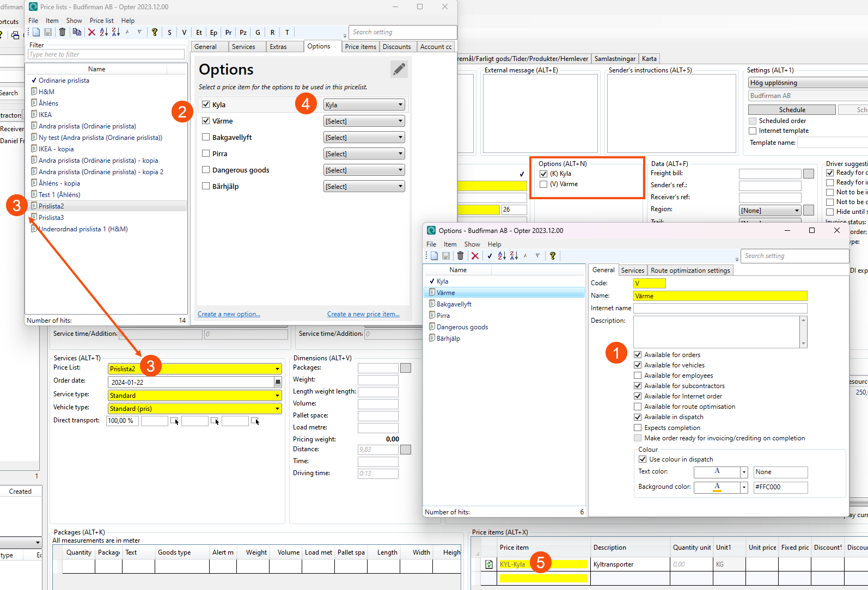Check Available for employees
This screenshot has width=868, height=590.
(638, 376)
